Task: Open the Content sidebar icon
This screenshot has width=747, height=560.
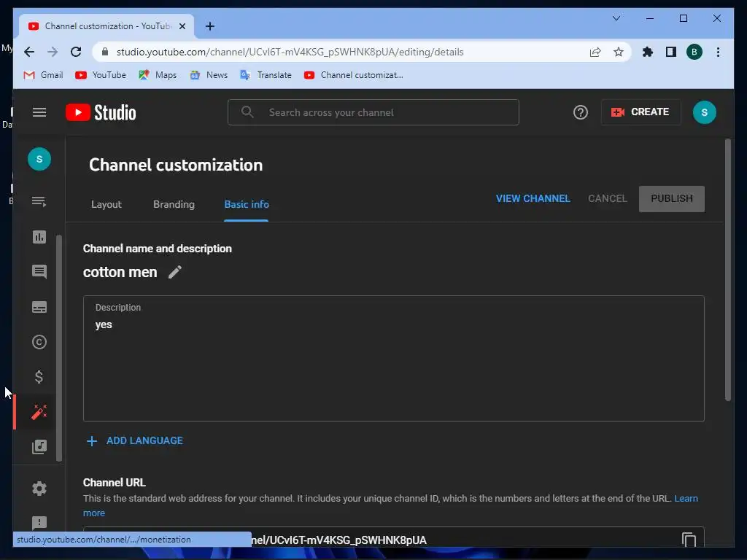Action: (39, 201)
